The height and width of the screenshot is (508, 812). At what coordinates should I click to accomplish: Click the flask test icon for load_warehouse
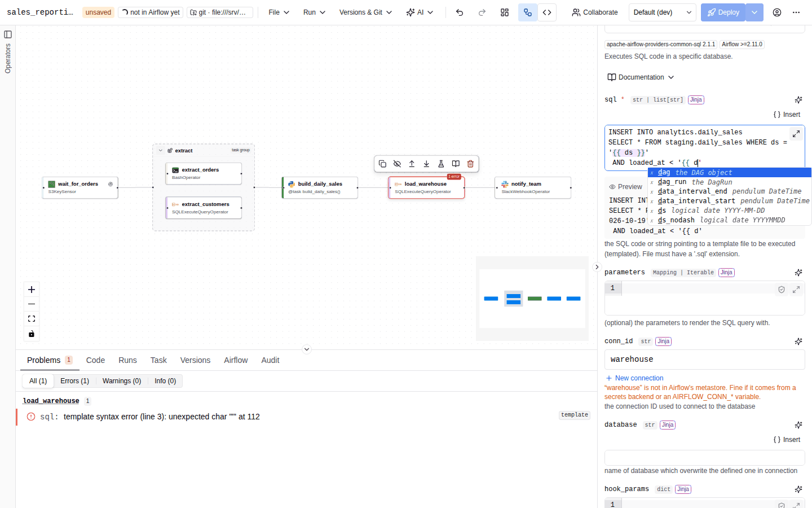[x=441, y=164]
